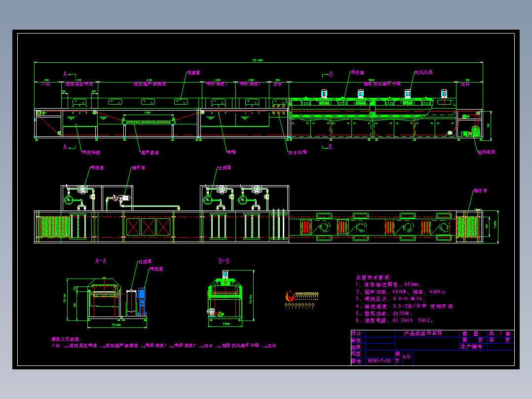Screen dimensions: 532x399
Task: Click the "洗前超声波清洗" section label
Action: click(x=150, y=84)
